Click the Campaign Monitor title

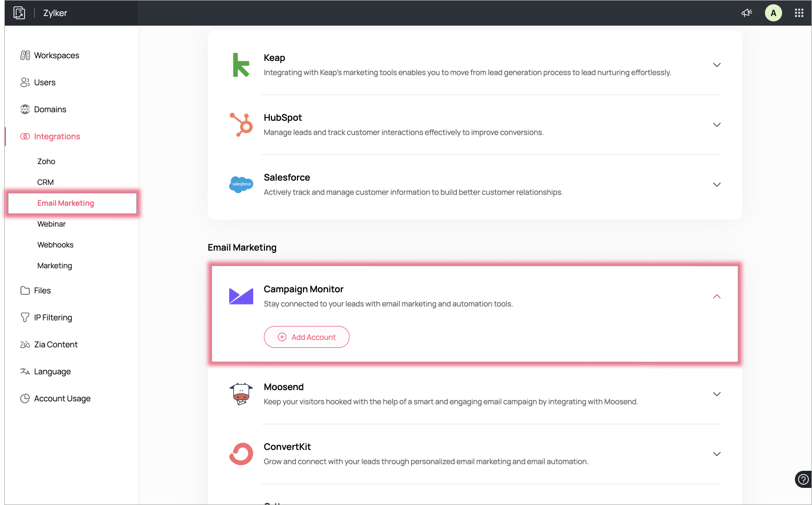coord(303,289)
